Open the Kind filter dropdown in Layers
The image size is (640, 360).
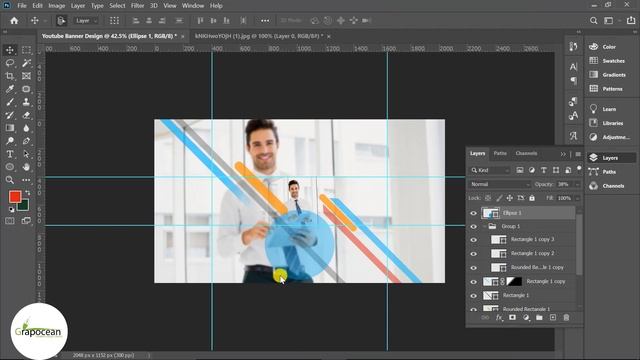[490, 170]
